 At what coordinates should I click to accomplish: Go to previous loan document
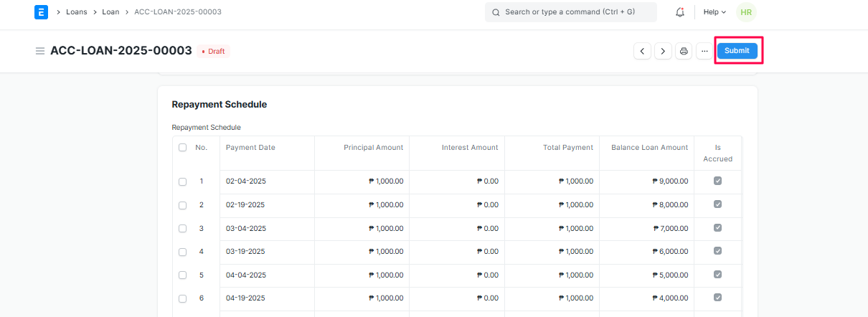pyautogui.click(x=642, y=51)
